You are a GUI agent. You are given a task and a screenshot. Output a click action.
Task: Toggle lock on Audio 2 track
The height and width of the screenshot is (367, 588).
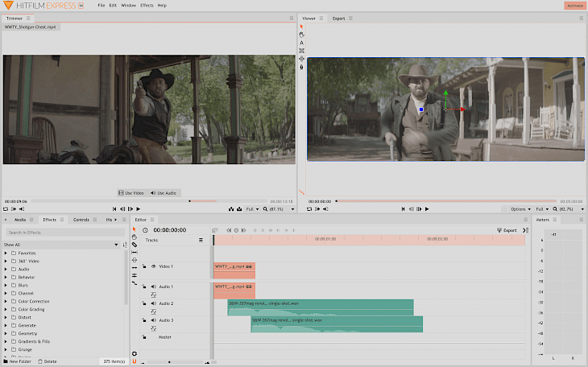pos(144,303)
